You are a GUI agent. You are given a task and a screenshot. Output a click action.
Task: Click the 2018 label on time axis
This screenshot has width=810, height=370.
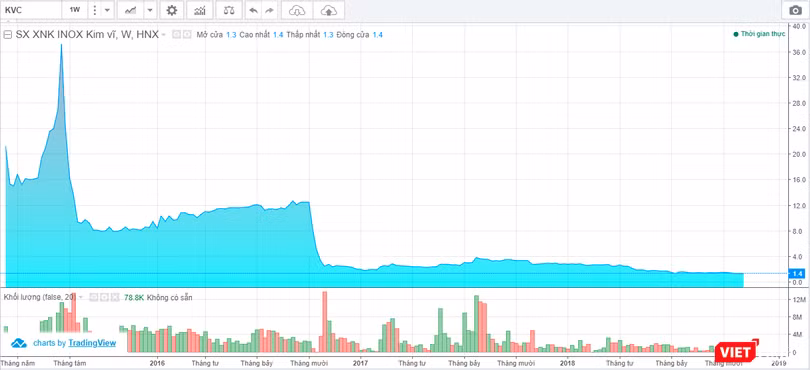coord(567,363)
